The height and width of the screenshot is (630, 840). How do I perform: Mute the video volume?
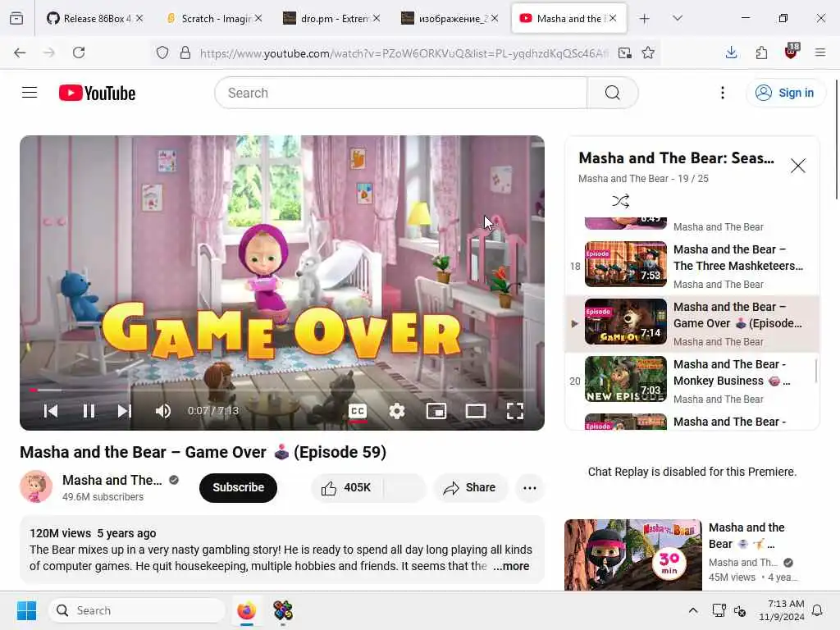coord(163,411)
